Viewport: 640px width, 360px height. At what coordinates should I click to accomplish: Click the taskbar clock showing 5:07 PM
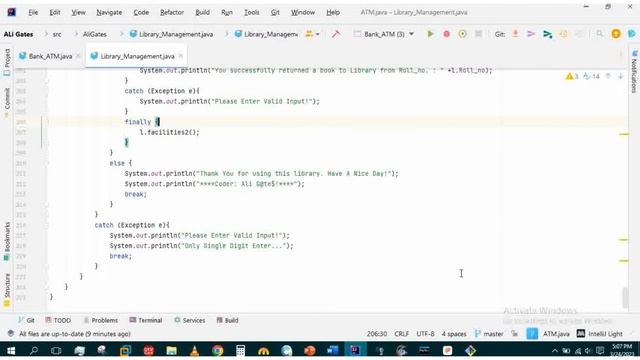(x=622, y=350)
